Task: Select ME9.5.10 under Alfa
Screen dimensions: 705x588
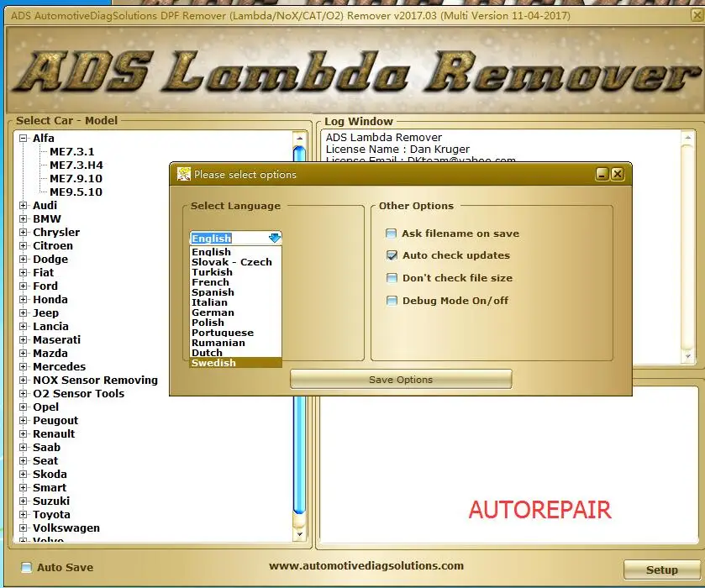Action: 76,192
